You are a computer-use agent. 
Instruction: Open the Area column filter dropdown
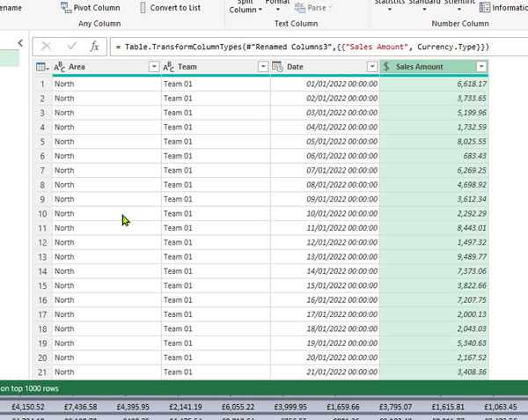coord(154,67)
